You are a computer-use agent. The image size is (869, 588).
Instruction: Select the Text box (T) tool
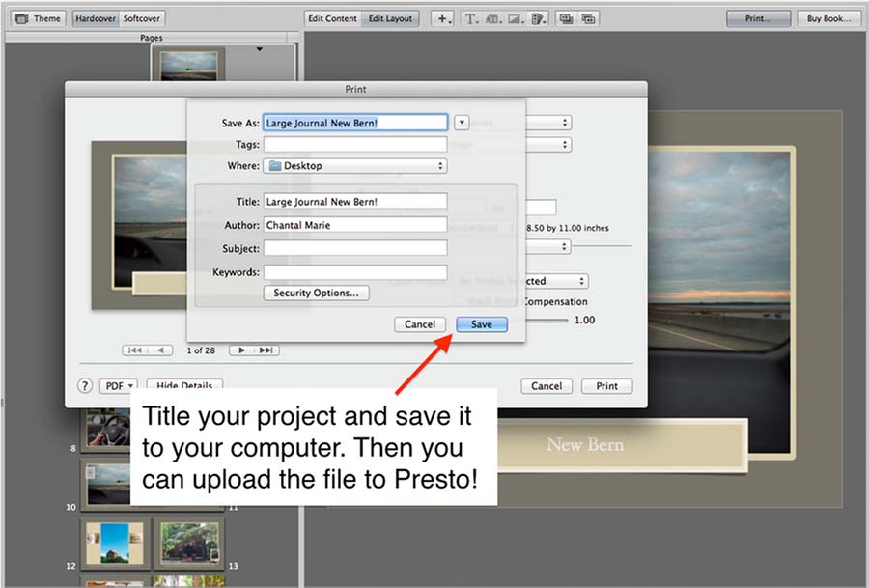tap(471, 18)
